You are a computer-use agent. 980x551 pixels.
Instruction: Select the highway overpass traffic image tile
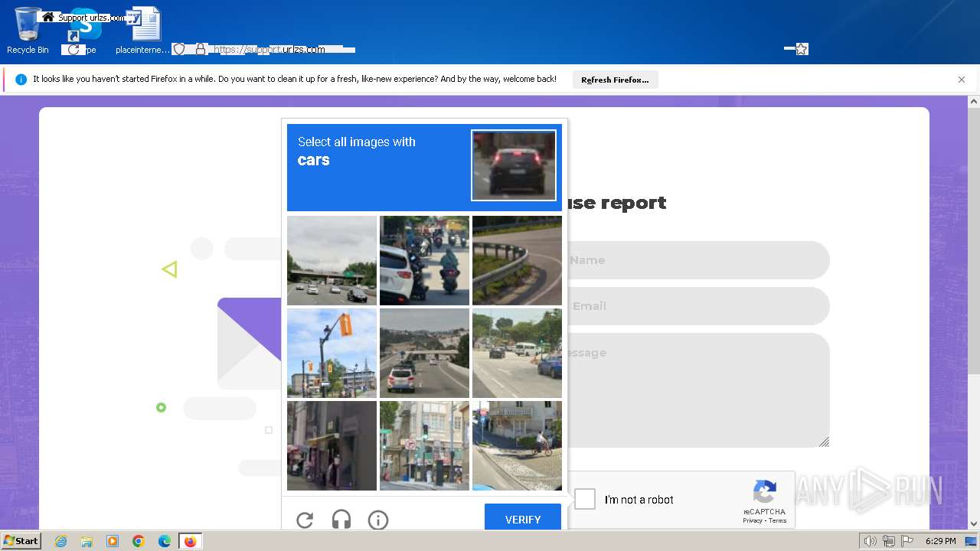332,260
